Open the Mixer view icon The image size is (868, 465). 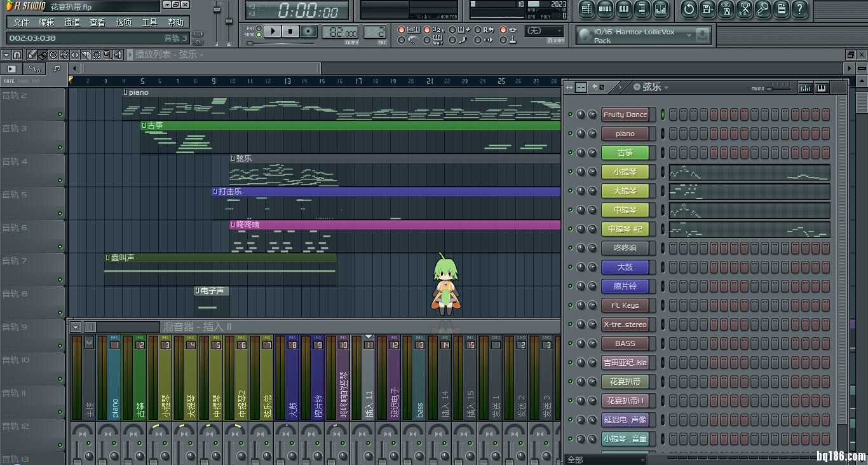click(x=660, y=9)
